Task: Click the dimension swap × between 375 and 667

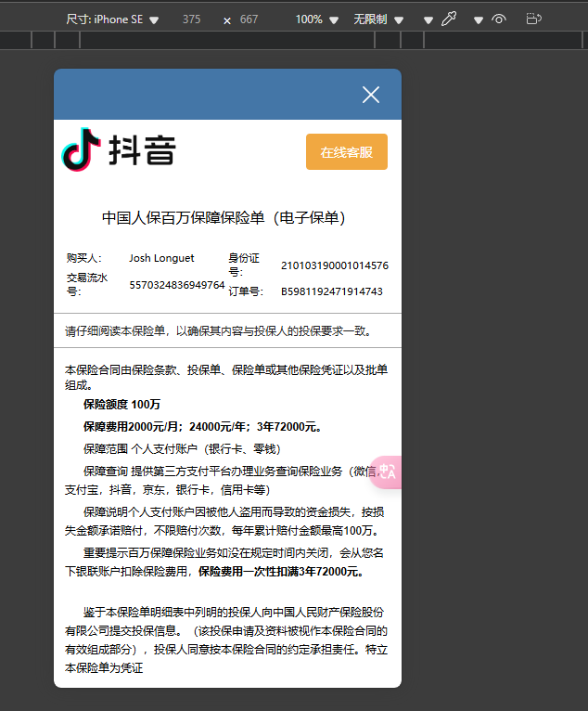Action: pos(227,20)
